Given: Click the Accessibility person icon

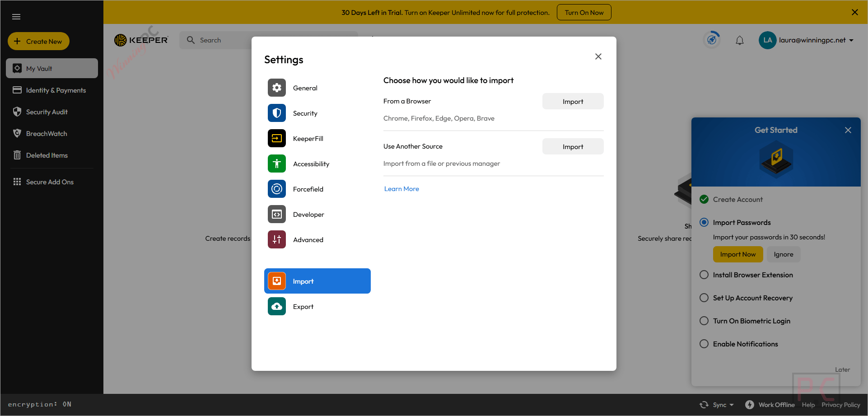Looking at the screenshot, I should [277, 164].
